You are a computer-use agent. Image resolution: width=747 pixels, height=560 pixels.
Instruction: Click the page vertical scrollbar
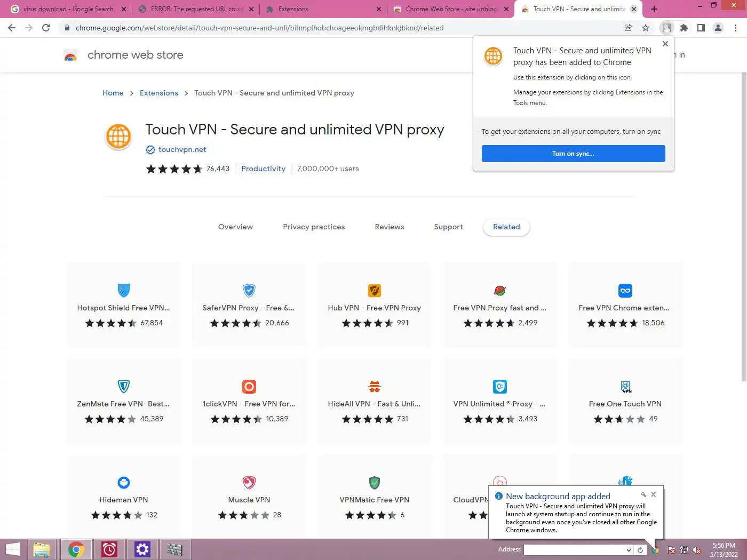(744, 227)
